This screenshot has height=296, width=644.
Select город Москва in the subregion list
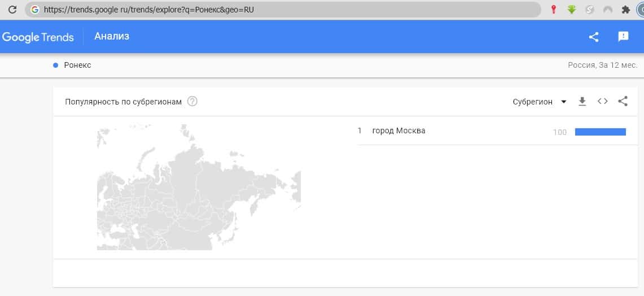398,131
